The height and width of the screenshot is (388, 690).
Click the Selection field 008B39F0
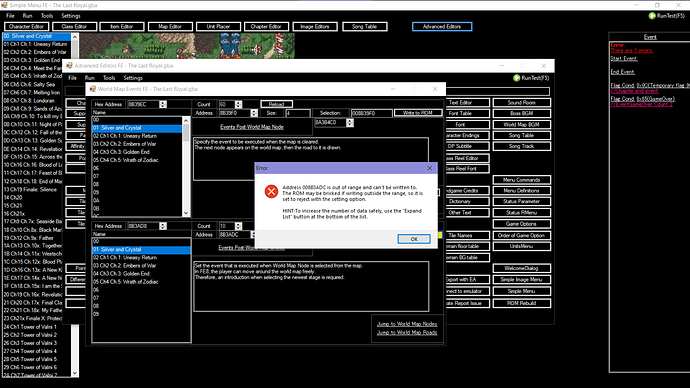pos(371,113)
